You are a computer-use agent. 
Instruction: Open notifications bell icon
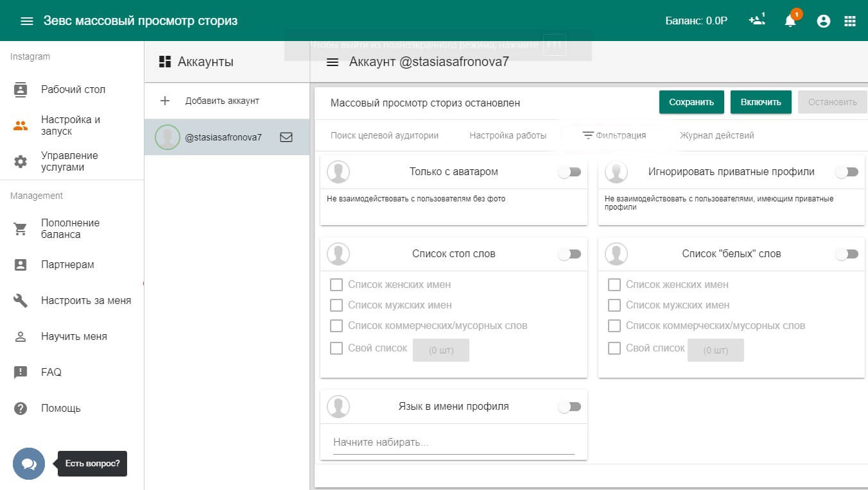[x=790, y=21]
